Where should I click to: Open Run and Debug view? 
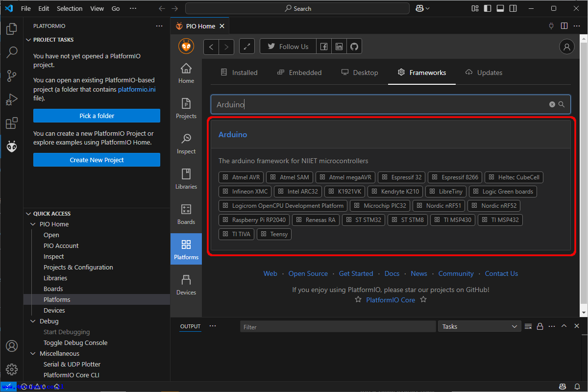[12, 99]
